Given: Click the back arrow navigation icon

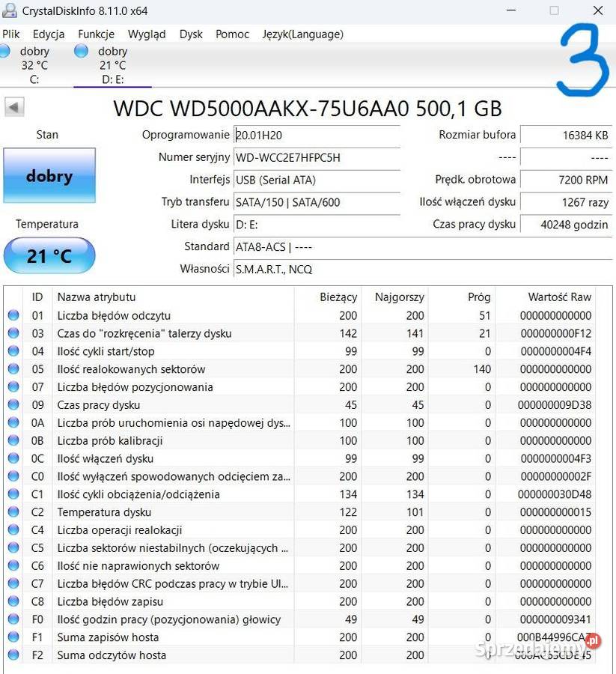Looking at the screenshot, I should point(13,106).
